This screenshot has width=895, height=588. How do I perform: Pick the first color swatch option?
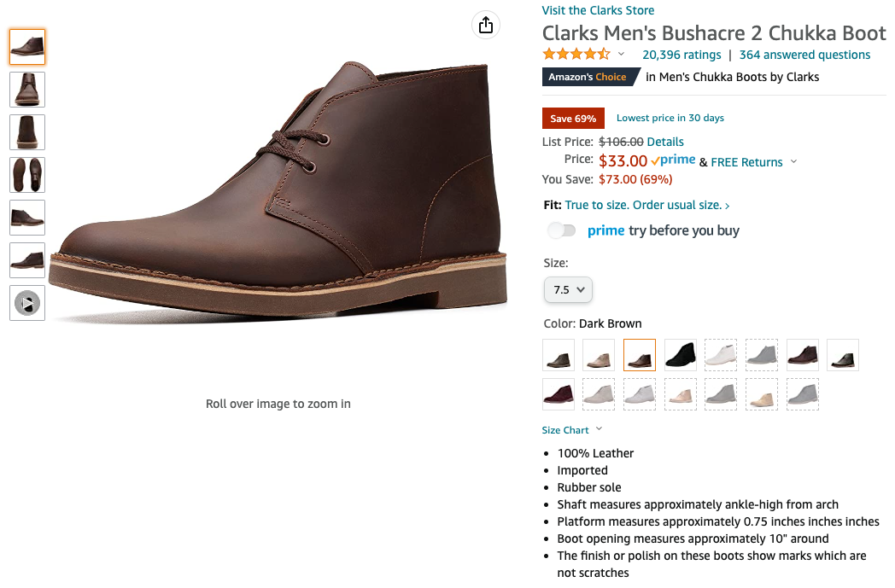pos(559,355)
